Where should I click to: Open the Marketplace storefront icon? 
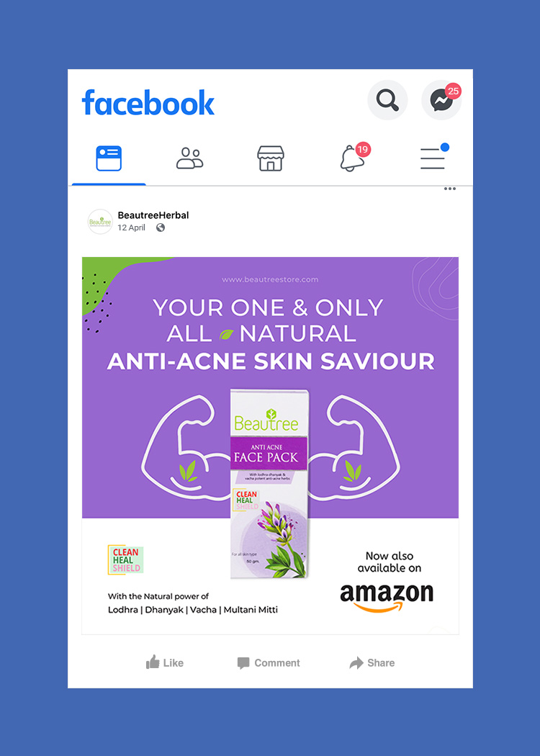tap(271, 158)
